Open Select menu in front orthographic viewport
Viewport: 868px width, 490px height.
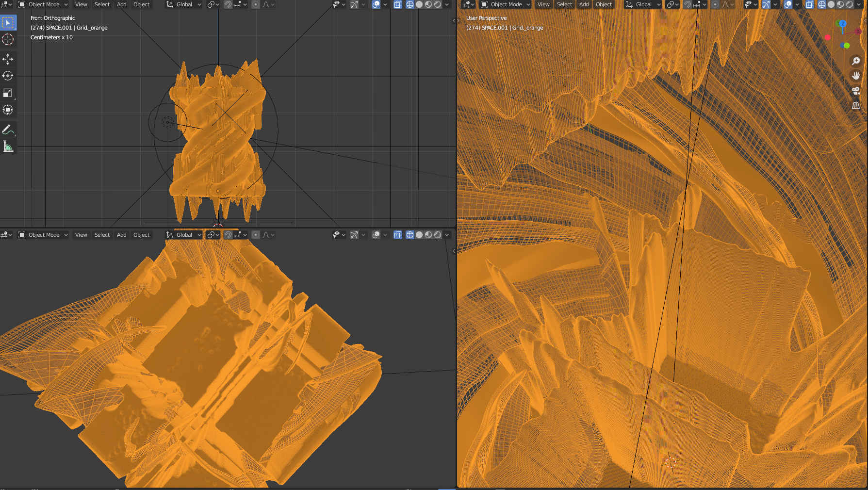(x=102, y=4)
